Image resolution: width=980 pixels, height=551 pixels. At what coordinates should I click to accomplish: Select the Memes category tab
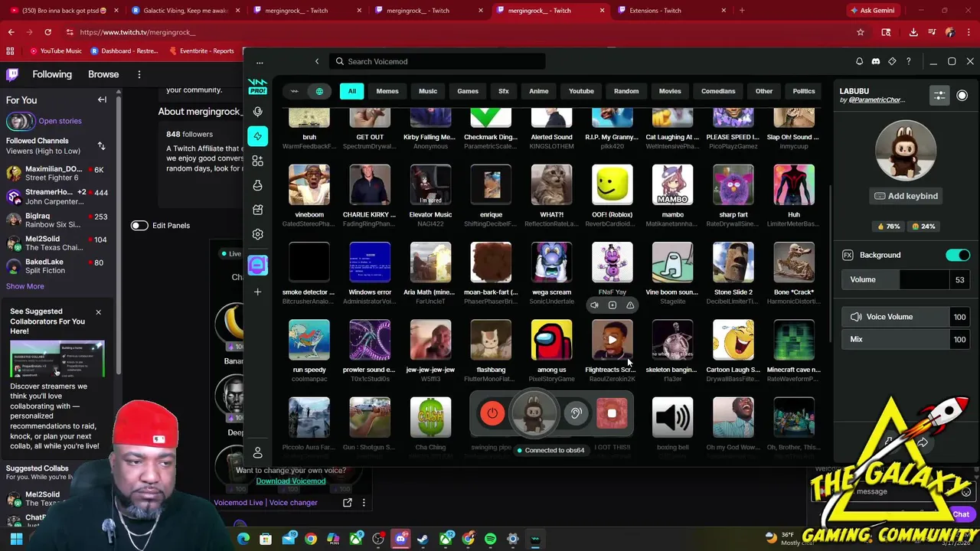tap(387, 91)
